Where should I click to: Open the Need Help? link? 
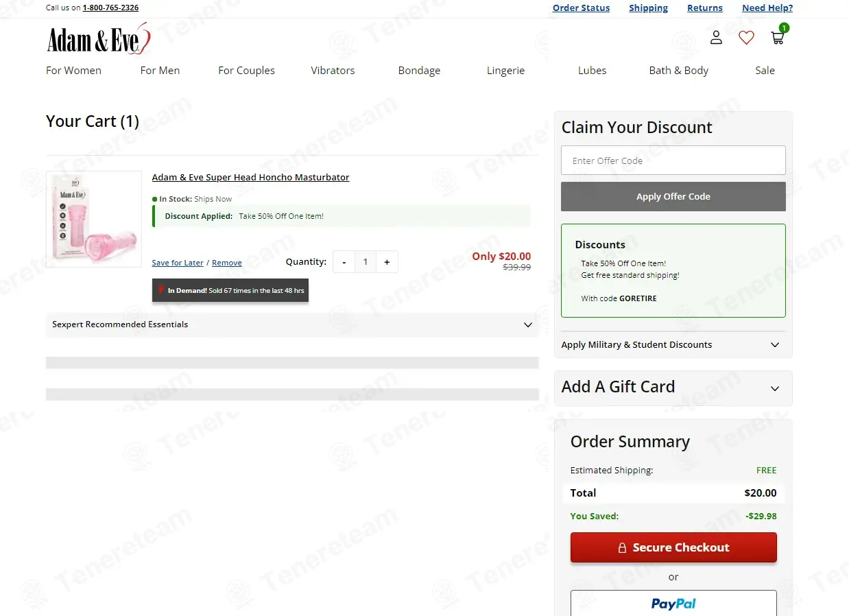tap(767, 8)
